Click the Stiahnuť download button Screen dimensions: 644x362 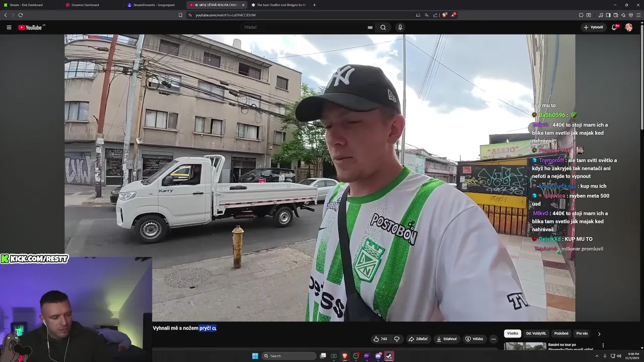pos(447,339)
